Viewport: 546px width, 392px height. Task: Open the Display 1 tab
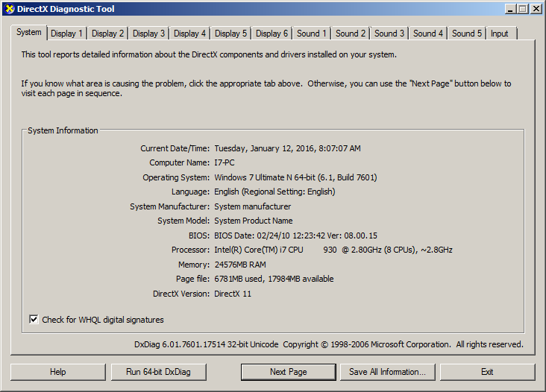tap(66, 34)
